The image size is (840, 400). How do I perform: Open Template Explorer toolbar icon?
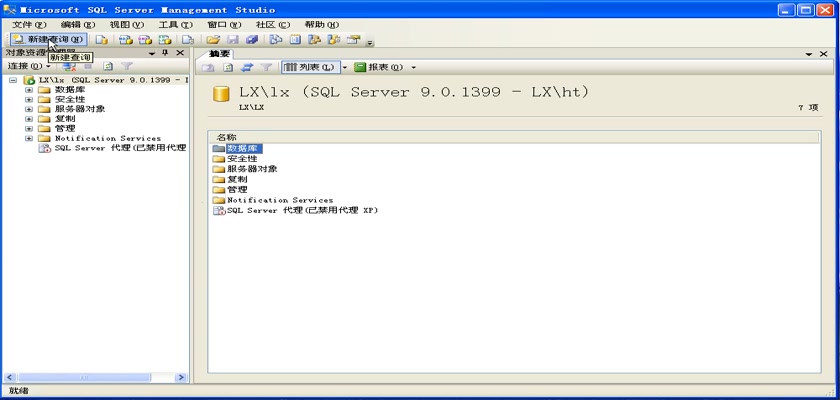click(x=334, y=40)
